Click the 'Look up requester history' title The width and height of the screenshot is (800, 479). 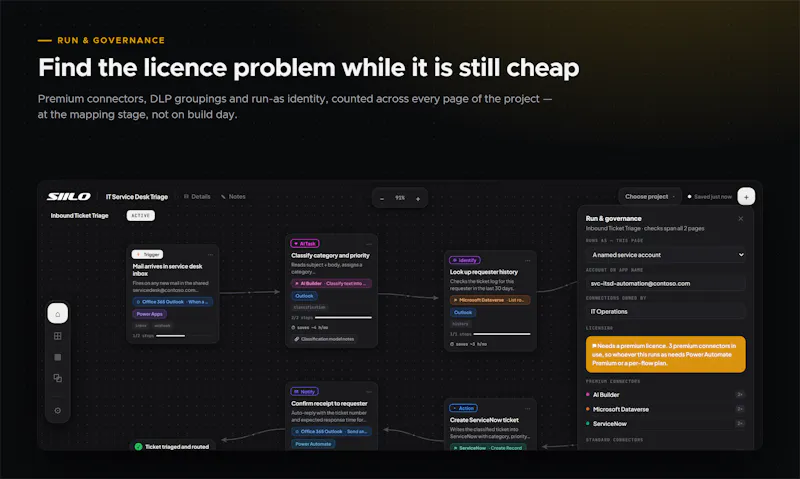pyautogui.click(x=484, y=272)
